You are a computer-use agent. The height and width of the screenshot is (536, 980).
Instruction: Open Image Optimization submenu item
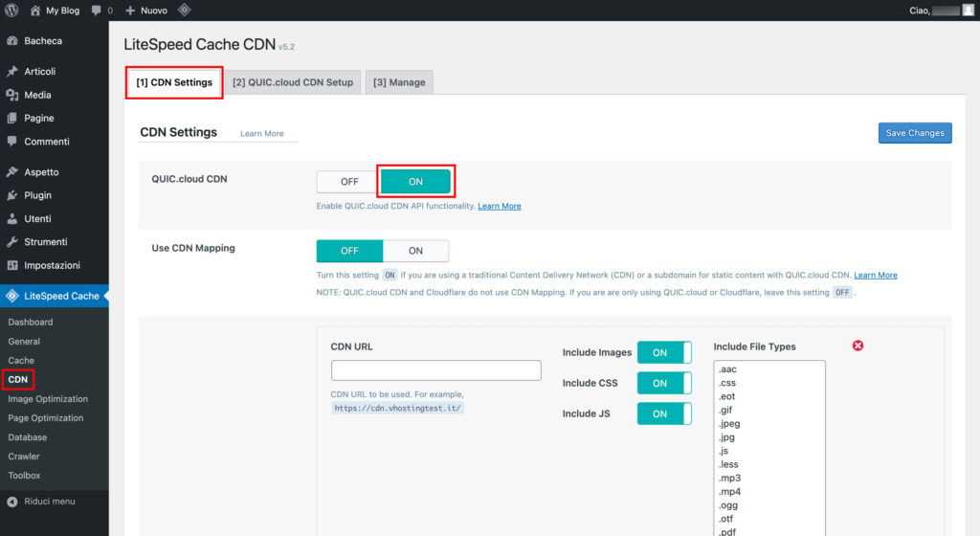click(48, 398)
